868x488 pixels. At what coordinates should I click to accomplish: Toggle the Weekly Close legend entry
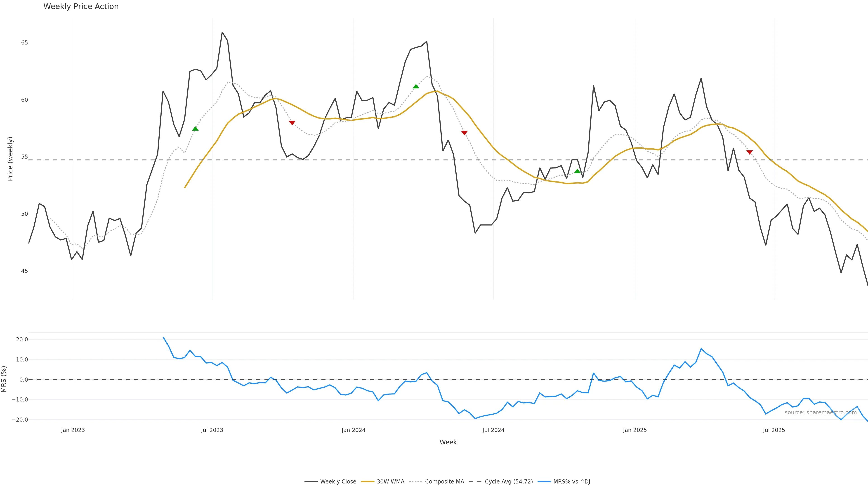point(338,482)
